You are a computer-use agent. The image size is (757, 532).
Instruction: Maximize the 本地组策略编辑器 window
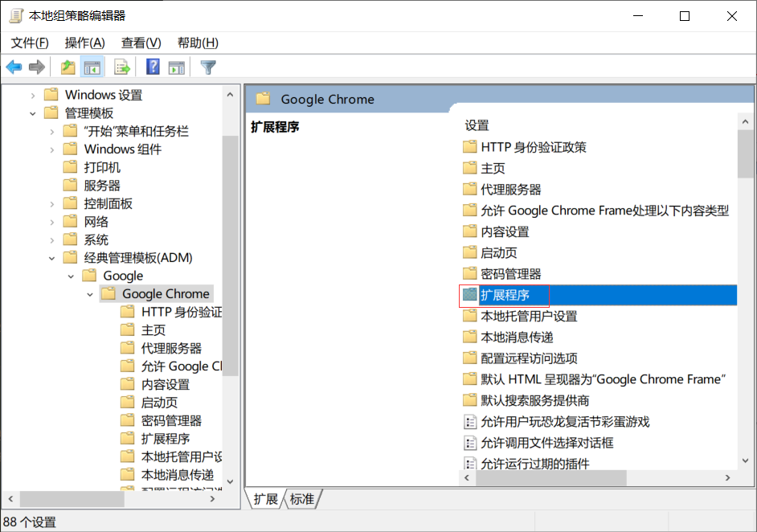(685, 16)
